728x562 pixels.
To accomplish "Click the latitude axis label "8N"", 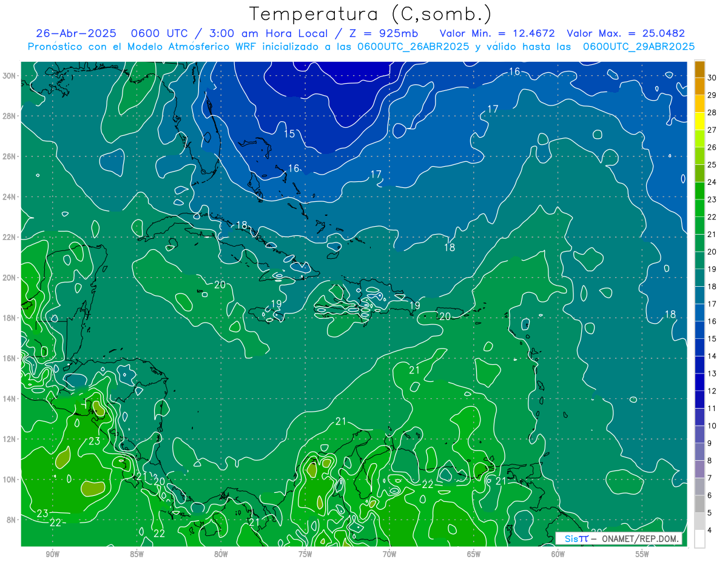I will (x=12, y=520).
